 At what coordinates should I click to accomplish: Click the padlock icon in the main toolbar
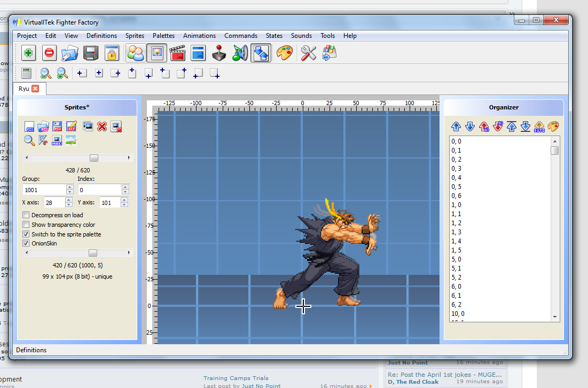112,53
